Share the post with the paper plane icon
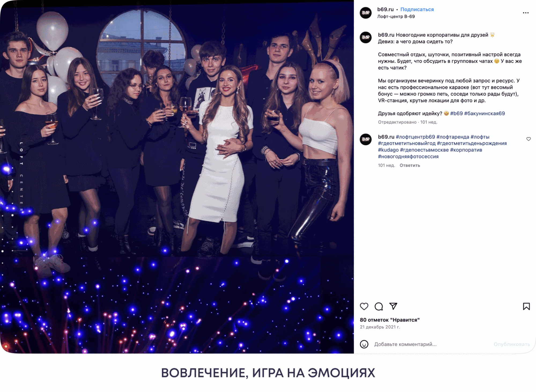The height and width of the screenshot is (392, 536). (x=393, y=306)
